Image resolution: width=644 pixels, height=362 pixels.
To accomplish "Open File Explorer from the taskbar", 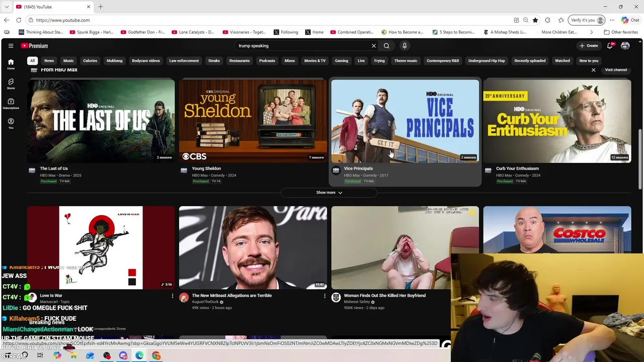I will point(73,356).
